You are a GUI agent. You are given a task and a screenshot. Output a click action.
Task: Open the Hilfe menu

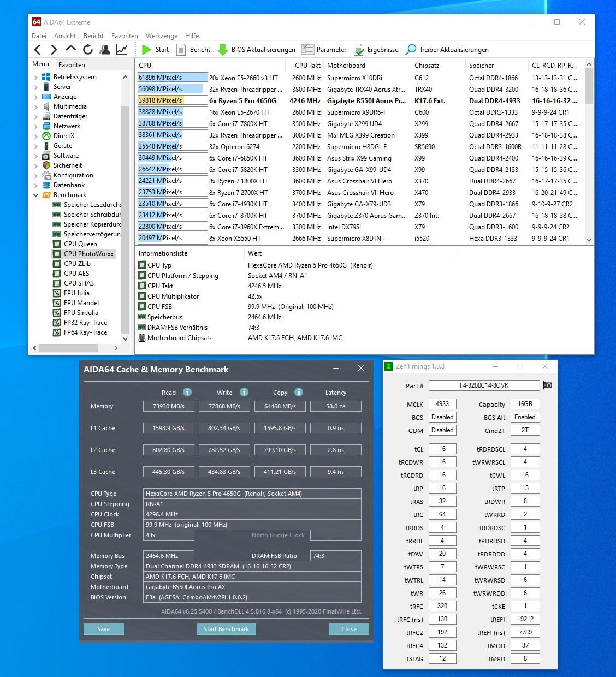192,36
